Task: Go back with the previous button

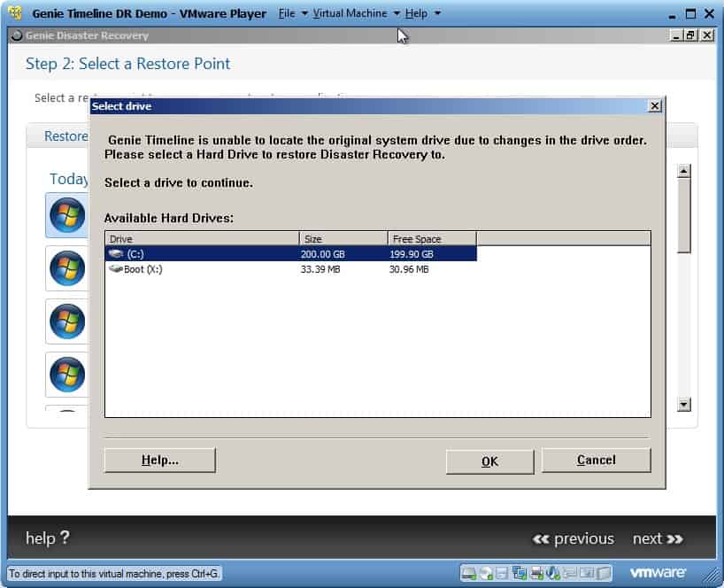Action: [x=574, y=538]
